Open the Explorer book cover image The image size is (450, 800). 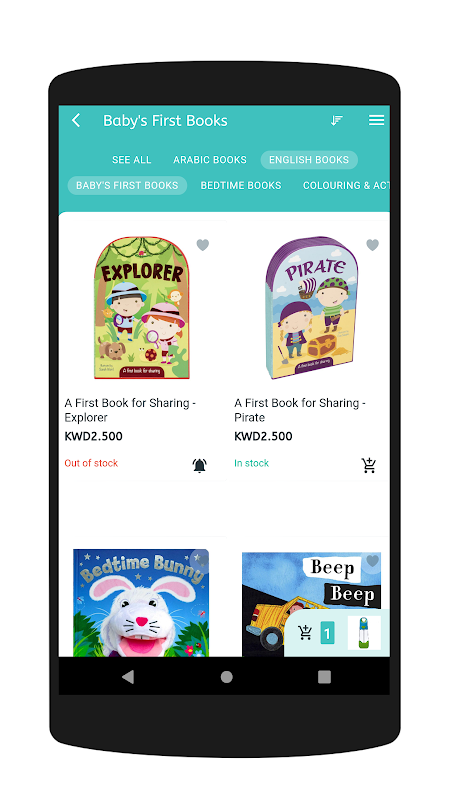141,308
